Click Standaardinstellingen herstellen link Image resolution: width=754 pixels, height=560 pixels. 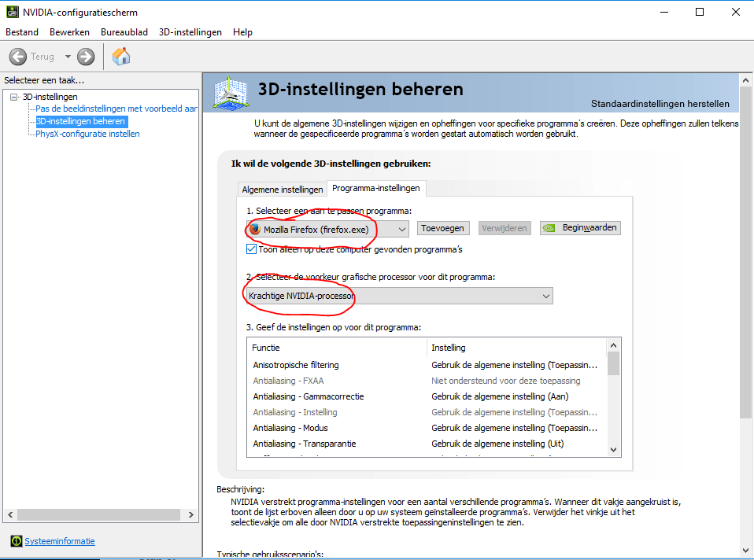click(660, 104)
